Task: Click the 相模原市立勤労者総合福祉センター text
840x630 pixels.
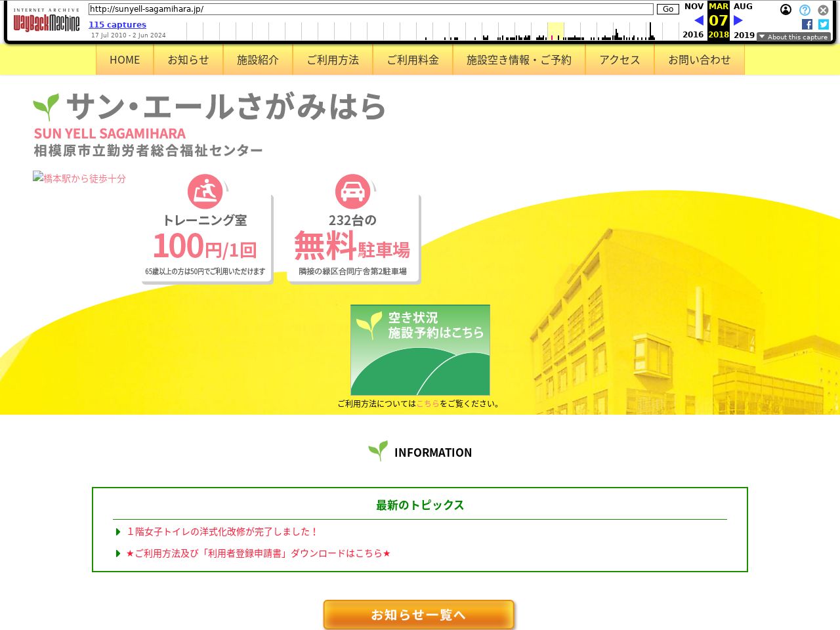Action: coord(148,150)
